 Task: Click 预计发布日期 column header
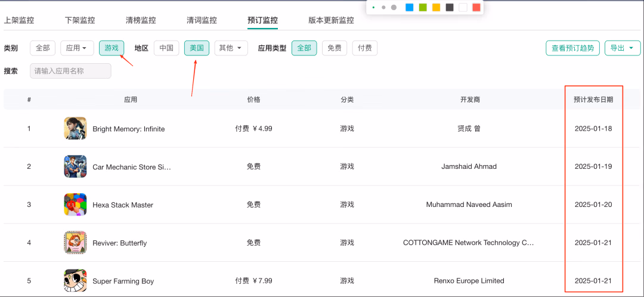pos(593,100)
